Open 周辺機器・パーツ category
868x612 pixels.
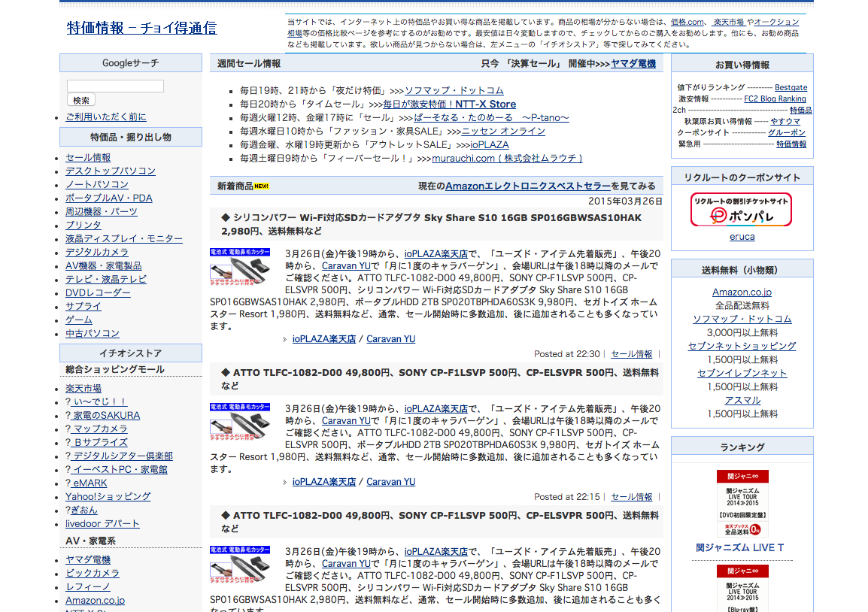click(x=102, y=211)
